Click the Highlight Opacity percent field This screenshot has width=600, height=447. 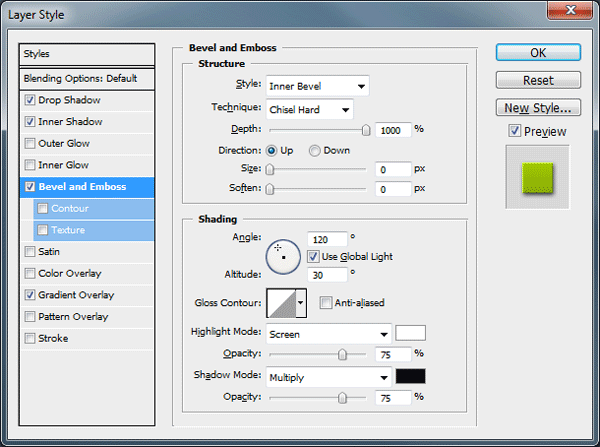tap(393, 355)
